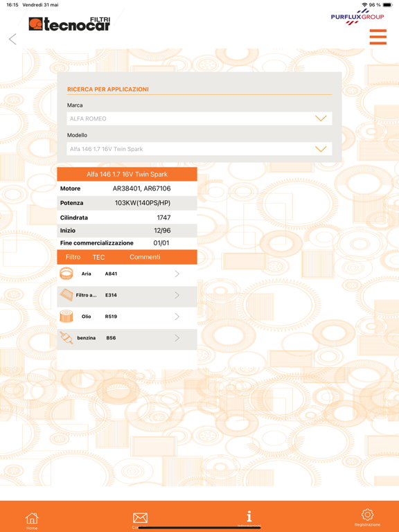Select the benzina fuel filter icon
This screenshot has height=532, width=399.
pyautogui.click(x=66, y=337)
